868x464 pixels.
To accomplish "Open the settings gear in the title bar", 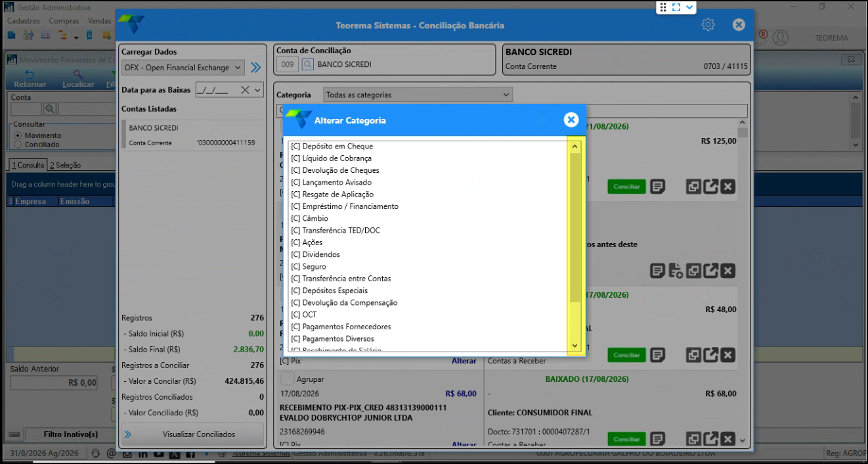I will pos(708,25).
